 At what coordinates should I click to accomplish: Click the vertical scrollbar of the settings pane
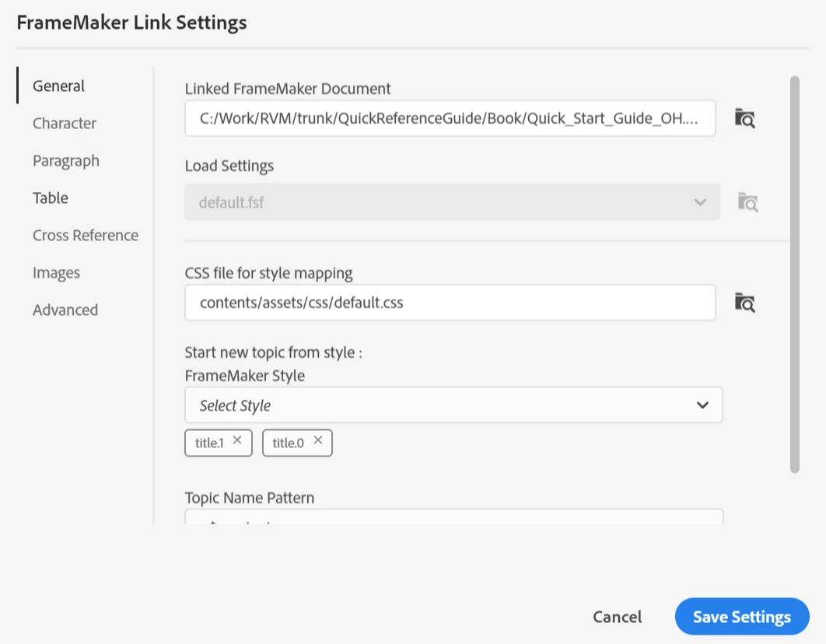click(795, 275)
